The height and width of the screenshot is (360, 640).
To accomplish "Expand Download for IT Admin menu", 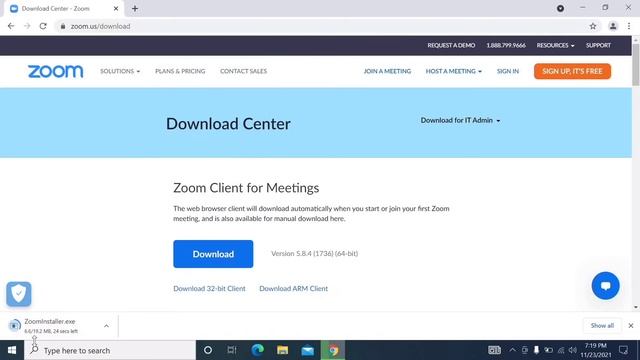I will click(460, 120).
